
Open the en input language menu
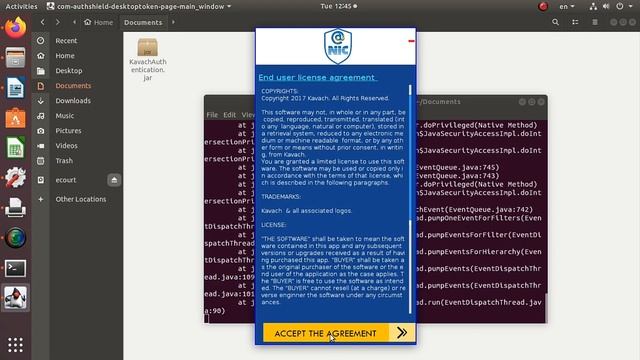click(x=567, y=7)
